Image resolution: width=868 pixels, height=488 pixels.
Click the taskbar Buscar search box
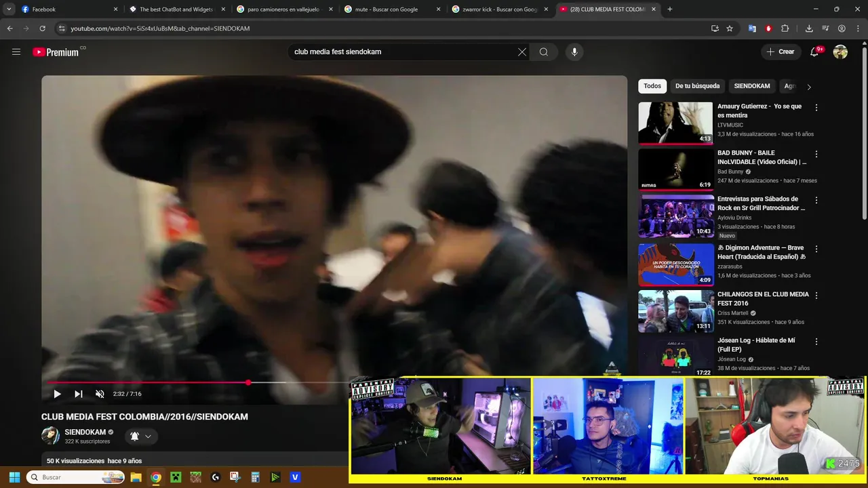(x=75, y=477)
